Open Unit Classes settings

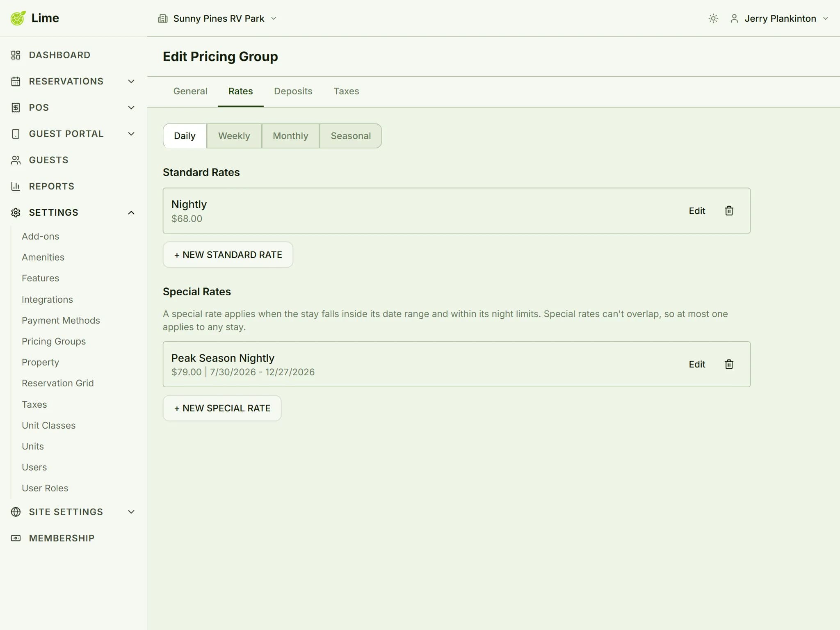pos(49,425)
